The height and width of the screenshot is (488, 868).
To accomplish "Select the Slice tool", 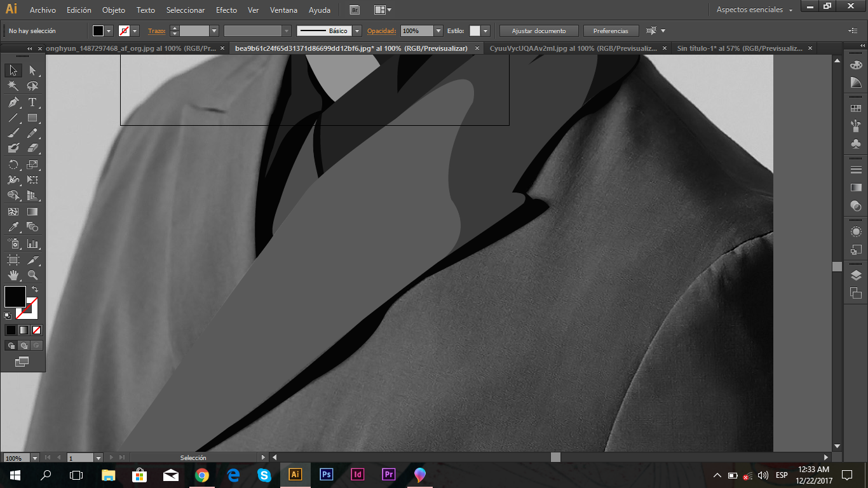I will coord(32,259).
